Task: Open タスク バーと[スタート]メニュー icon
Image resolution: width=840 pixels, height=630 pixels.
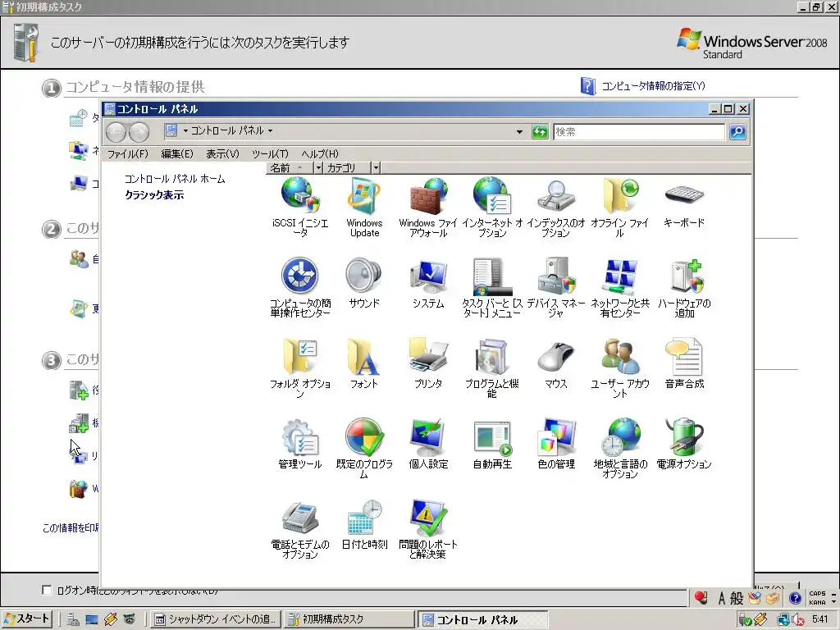Action: (x=492, y=288)
